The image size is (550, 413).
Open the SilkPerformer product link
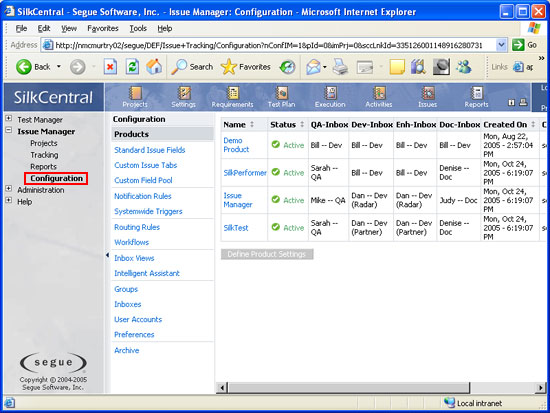click(x=245, y=173)
